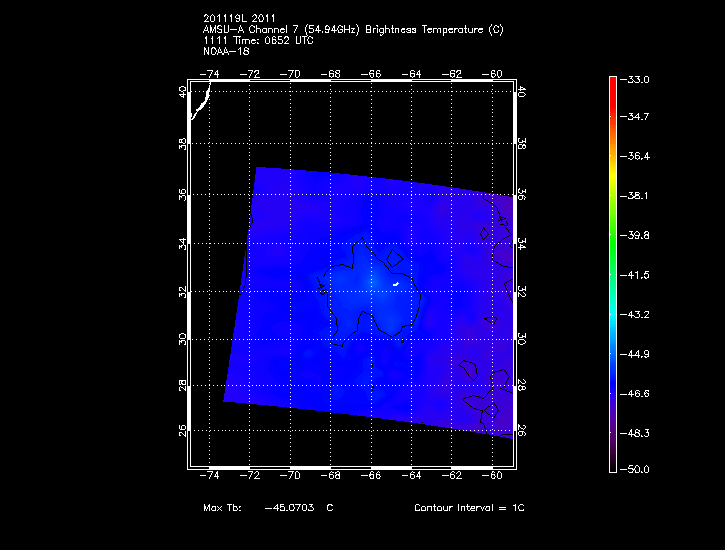The image size is (725, 550).
Task: Select the NOAA-18 satellite label
Action: (x=226, y=50)
